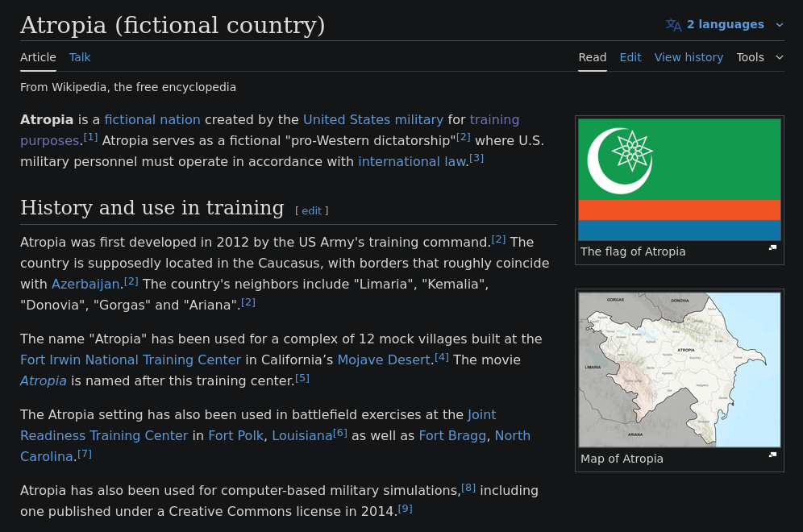The width and height of the screenshot is (803, 532).
Task: Follow the fictional nation link
Action: 152,120
